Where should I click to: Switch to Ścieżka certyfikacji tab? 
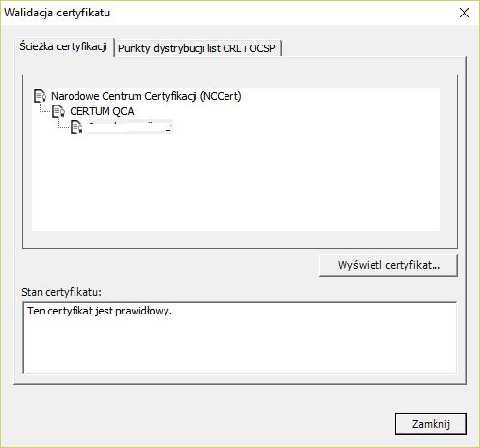pos(64,46)
